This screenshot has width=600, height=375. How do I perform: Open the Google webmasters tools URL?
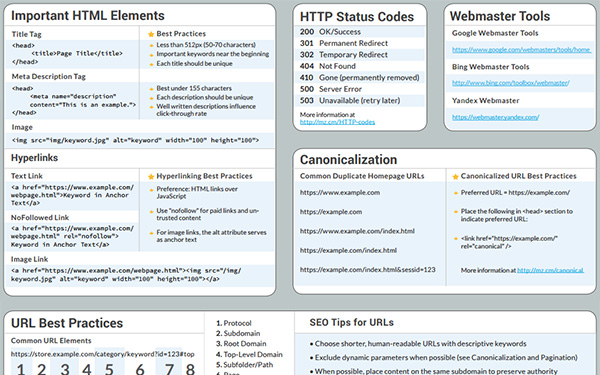click(x=521, y=49)
